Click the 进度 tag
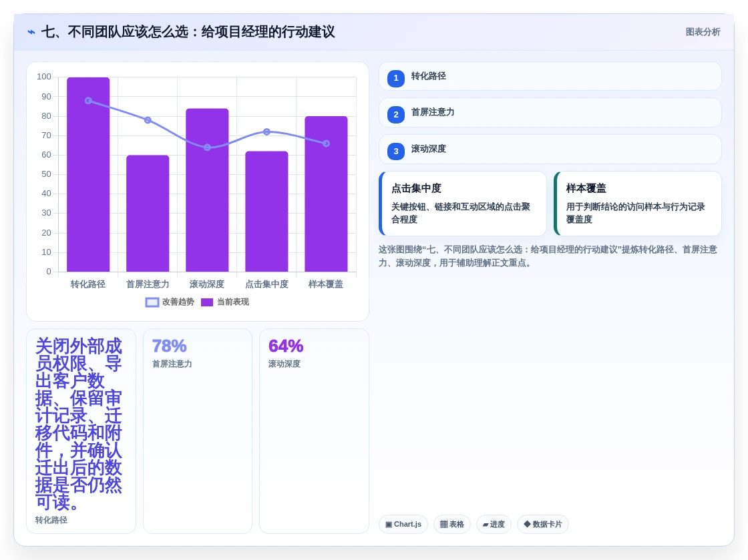The image size is (748, 560). pyautogui.click(x=494, y=524)
